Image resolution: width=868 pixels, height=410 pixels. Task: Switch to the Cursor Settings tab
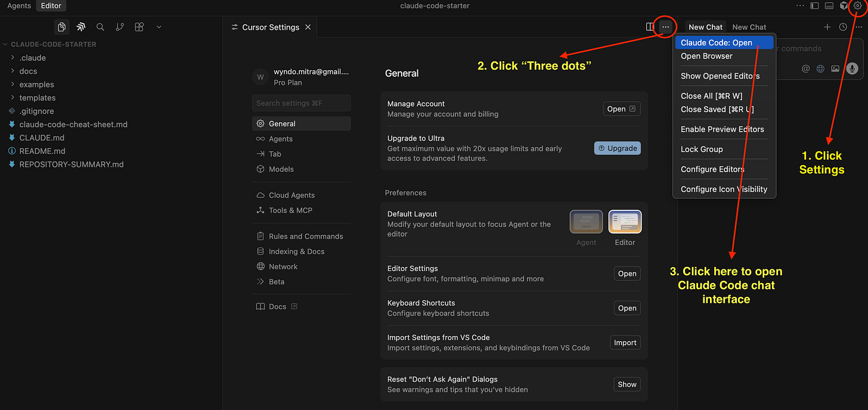[x=269, y=27]
